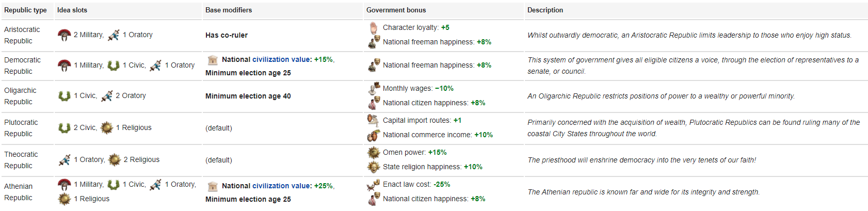This screenshot has width=868, height=211.
Task: Click the Military helmet icon in Athenian Republic row
Action: 64,185
